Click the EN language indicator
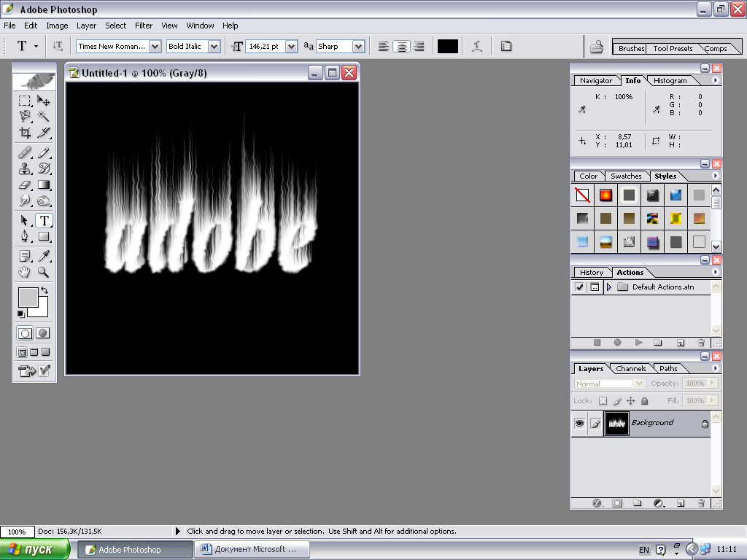The width and height of the screenshot is (747, 560). click(643, 550)
